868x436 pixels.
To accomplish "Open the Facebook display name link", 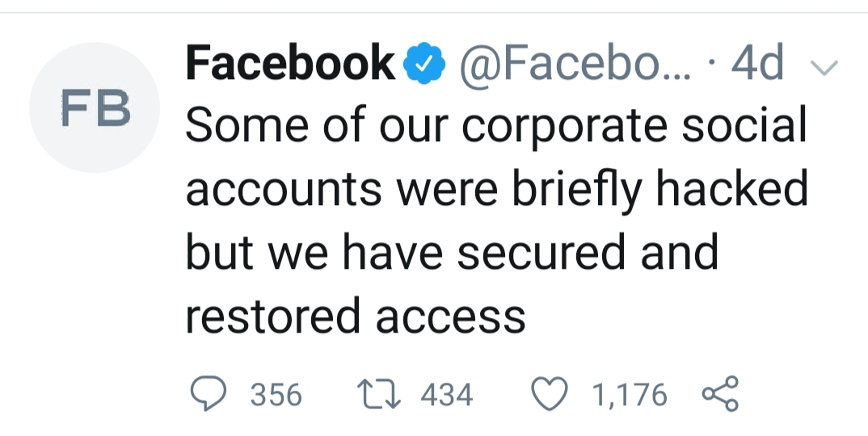I will click(x=290, y=62).
